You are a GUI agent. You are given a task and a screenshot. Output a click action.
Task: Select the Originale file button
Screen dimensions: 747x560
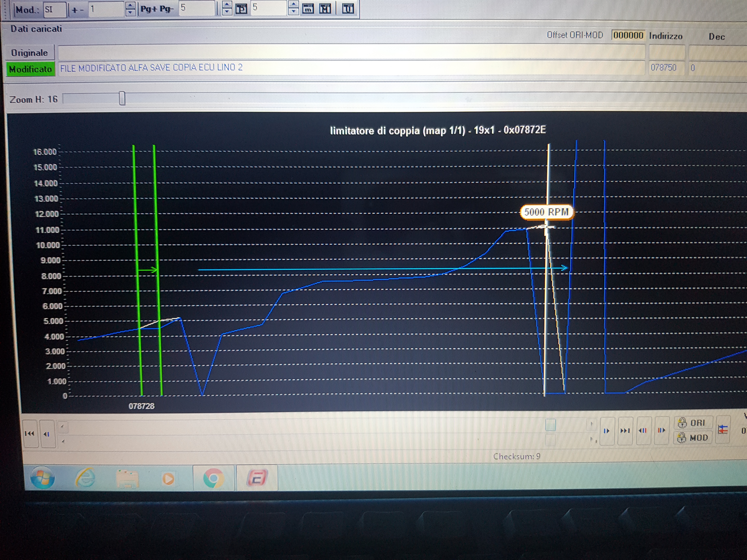coord(30,53)
